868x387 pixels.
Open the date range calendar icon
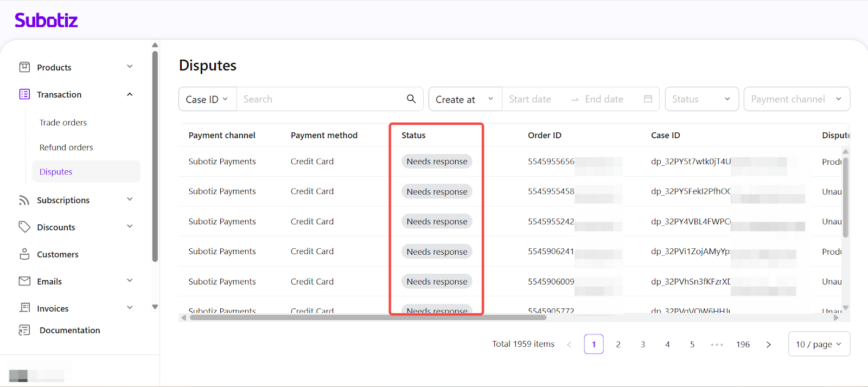coord(648,99)
